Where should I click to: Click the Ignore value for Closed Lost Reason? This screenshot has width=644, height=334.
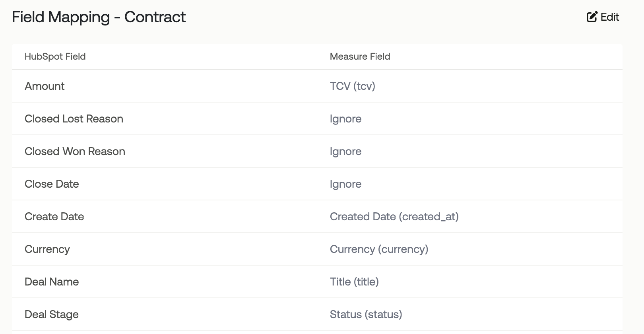tap(345, 119)
